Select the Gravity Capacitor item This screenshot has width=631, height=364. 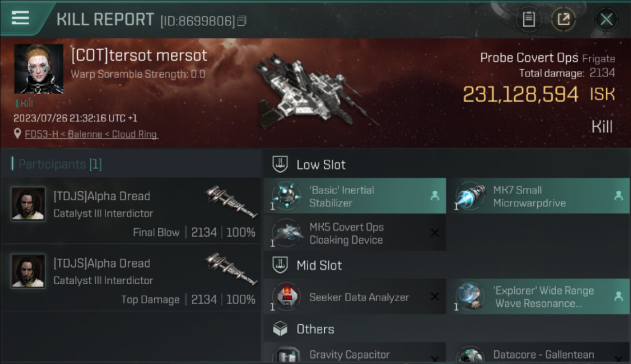pyautogui.click(x=355, y=352)
